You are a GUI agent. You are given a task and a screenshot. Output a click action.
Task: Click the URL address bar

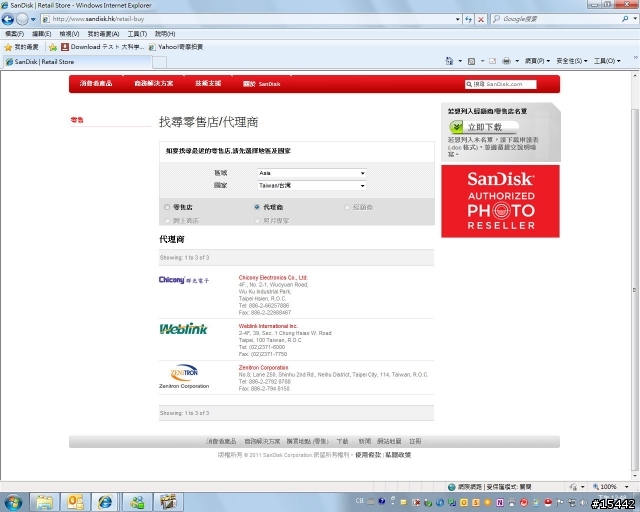pyautogui.click(x=249, y=19)
